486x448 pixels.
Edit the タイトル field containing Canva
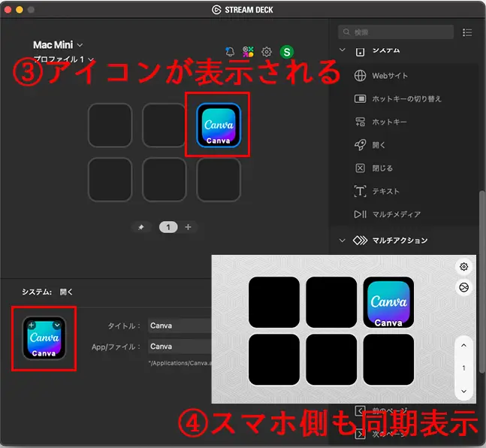click(x=180, y=325)
